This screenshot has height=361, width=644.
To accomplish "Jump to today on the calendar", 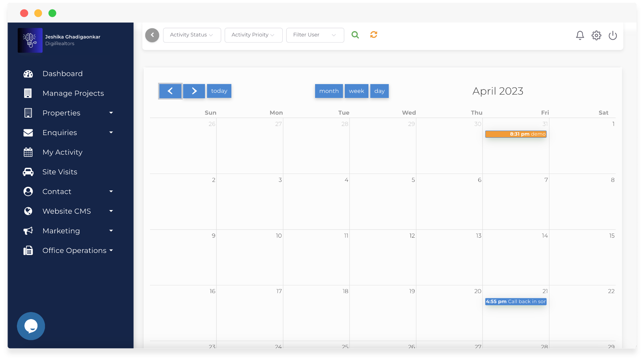I will [x=219, y=91].
